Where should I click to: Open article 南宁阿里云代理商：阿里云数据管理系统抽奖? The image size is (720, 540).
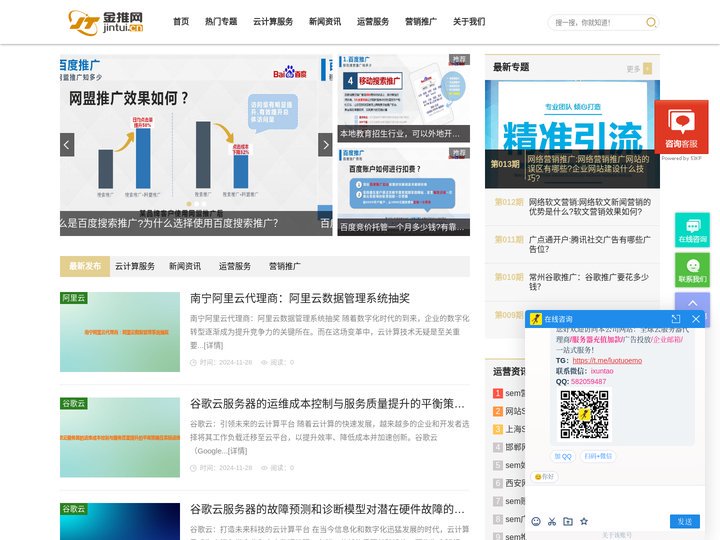300,298
